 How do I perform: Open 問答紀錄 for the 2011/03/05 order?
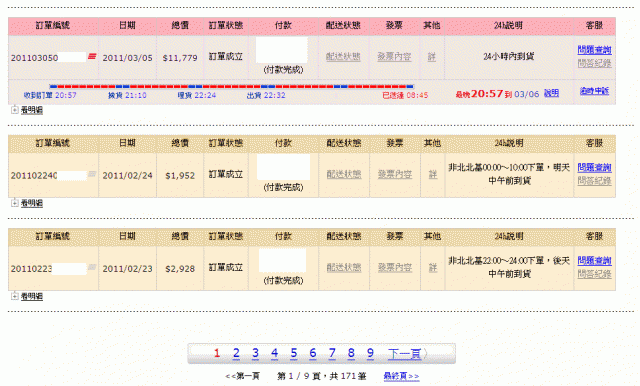tap(594, 63)
